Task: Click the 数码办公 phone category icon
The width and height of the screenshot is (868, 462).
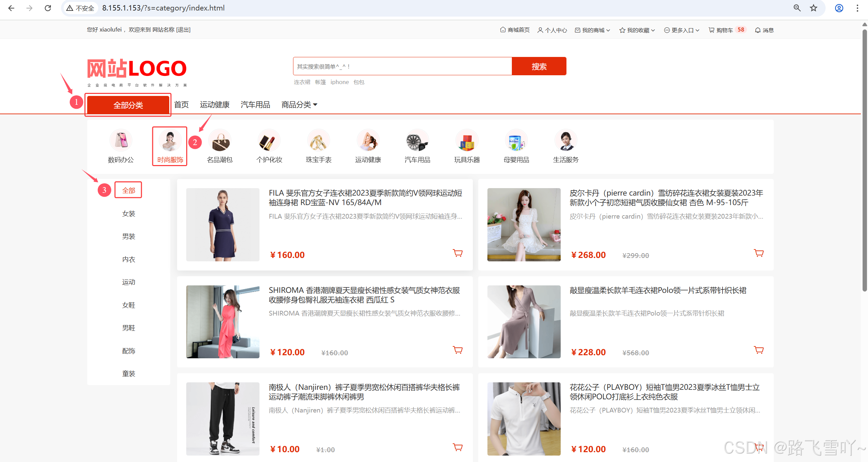Action: [x=121, y=140]
